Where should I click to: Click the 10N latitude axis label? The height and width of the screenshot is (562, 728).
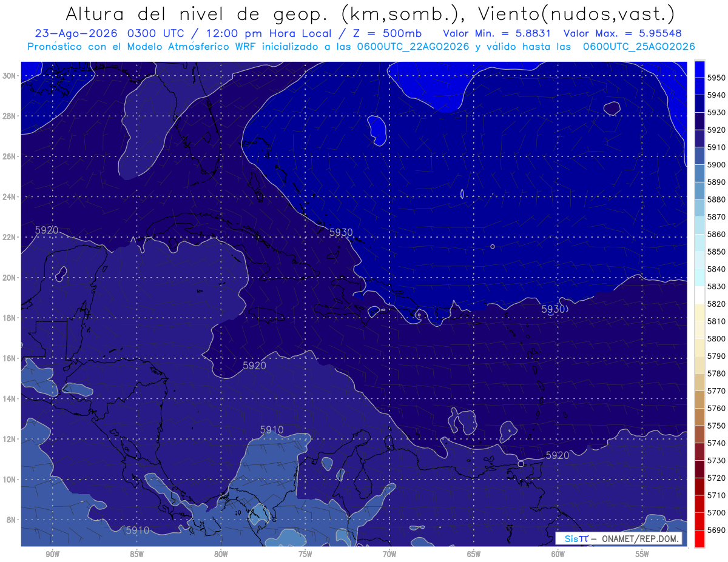[x=9, y=479]
